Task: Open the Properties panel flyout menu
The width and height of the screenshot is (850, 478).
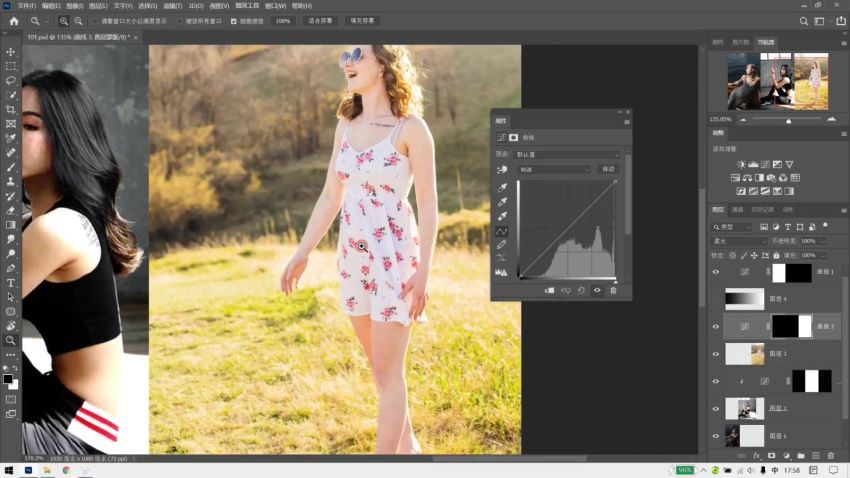Action: tap(627, 122)
